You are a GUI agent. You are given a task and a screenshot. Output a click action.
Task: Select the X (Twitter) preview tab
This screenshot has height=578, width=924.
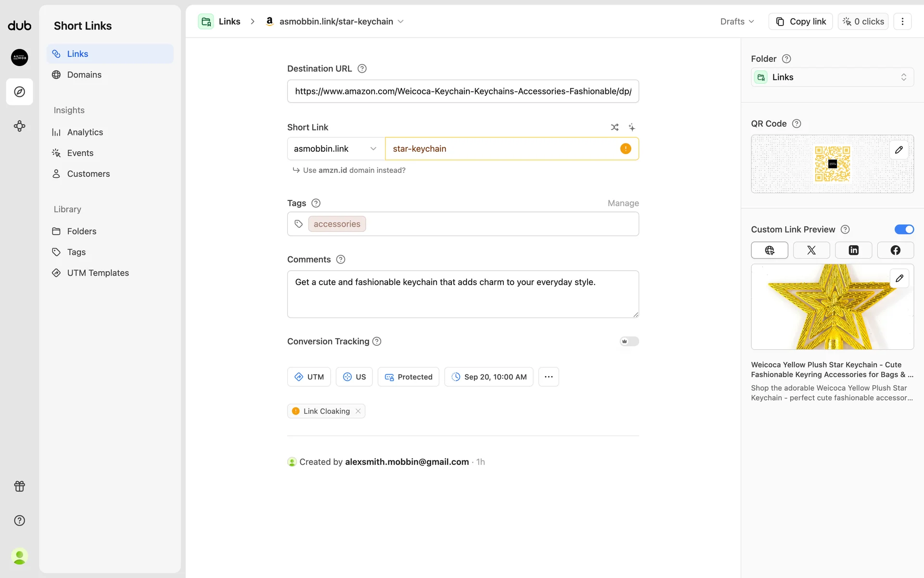pos(811,250)
